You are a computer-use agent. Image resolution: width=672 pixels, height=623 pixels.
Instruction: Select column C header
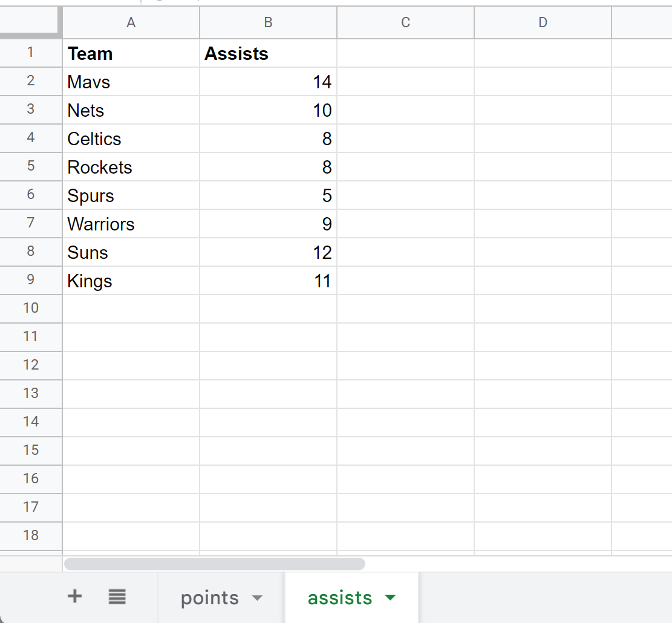pos(405,22)
